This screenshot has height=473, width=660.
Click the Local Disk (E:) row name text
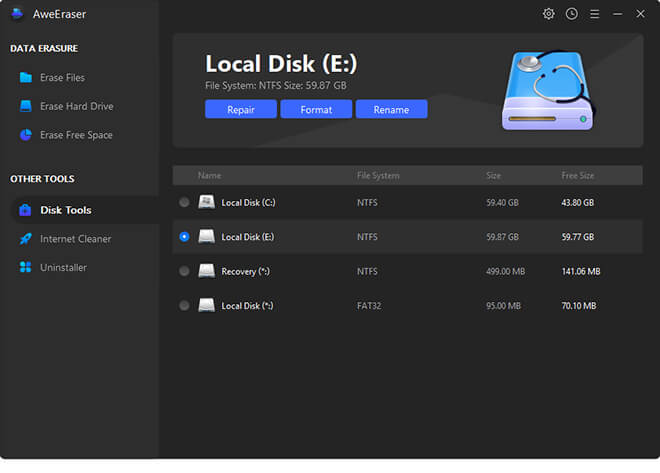point(248,237)
